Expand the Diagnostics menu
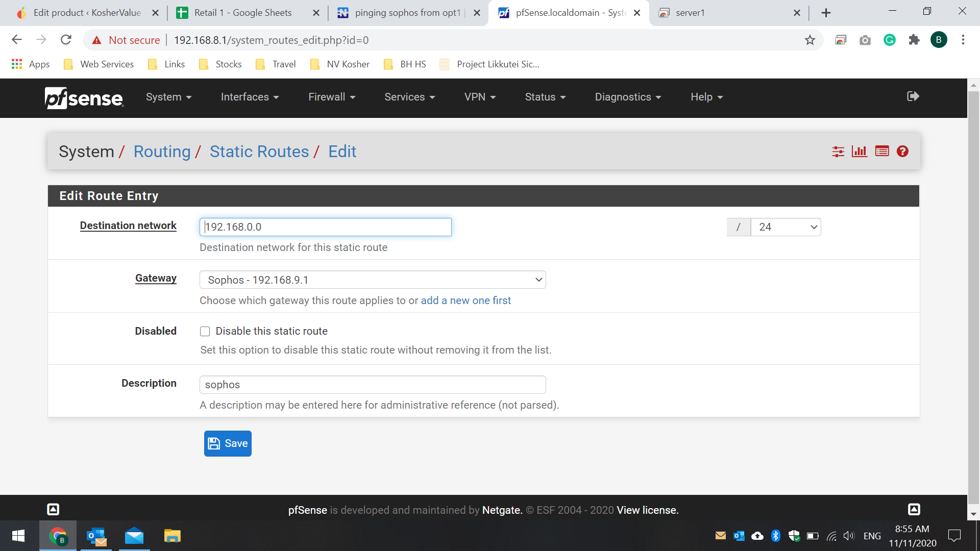 (x=628, y=97)
